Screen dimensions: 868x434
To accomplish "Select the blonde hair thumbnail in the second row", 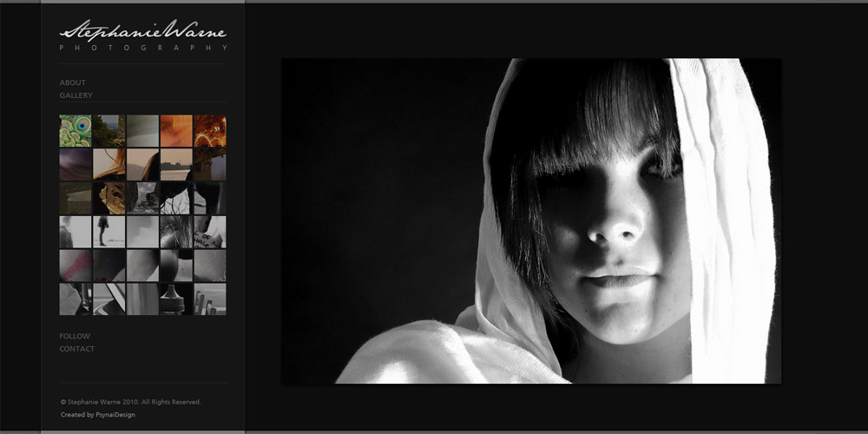I will pos(108,165).
